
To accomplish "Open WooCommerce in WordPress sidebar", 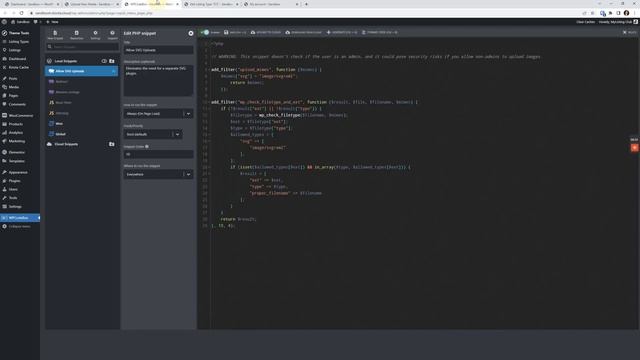I will pos(20,116).
